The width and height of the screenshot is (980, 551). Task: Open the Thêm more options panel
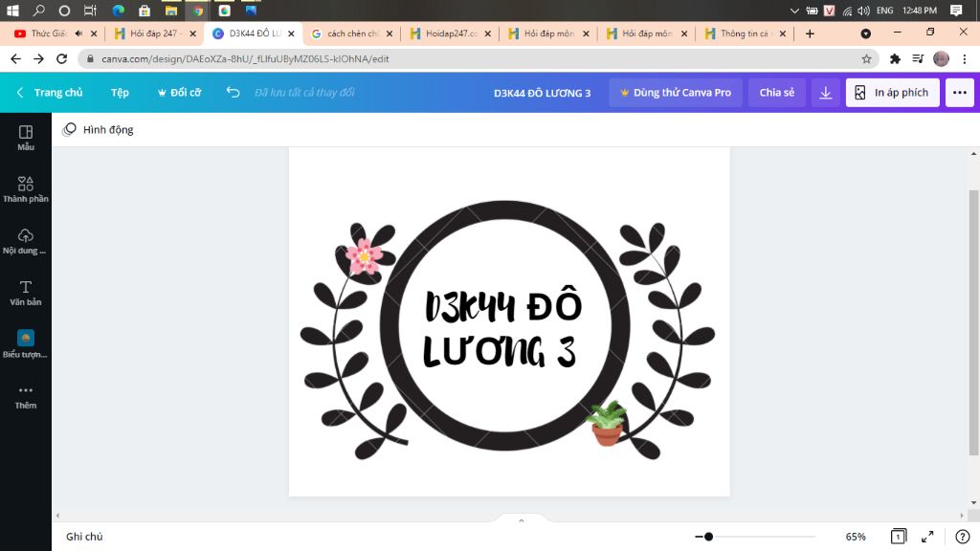tap(26, 397)
